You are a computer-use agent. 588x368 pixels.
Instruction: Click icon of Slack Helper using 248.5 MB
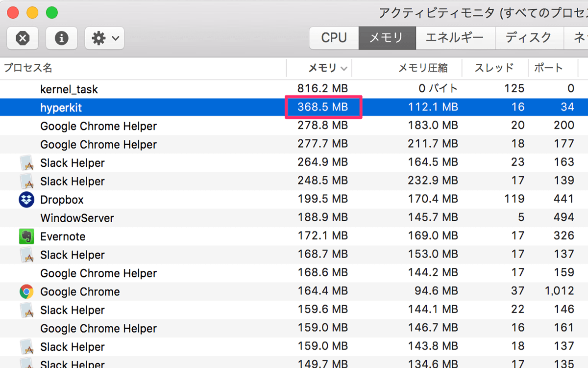26,182
